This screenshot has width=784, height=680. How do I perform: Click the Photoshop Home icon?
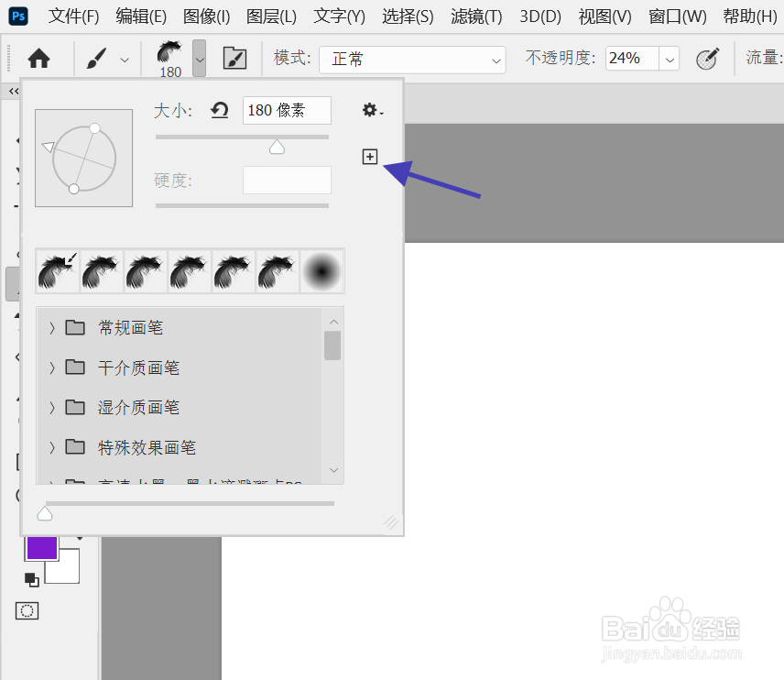[x=38, y=58]
